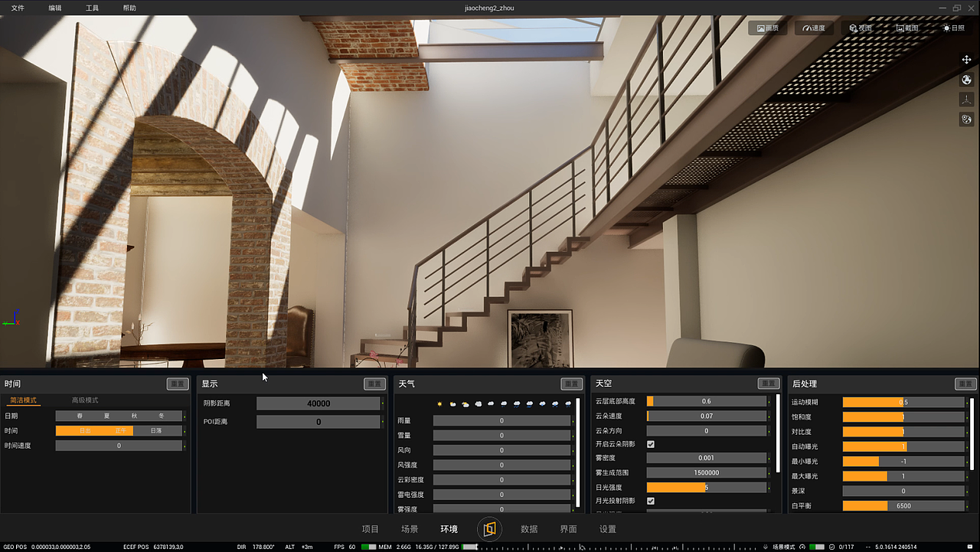Switch to the 界面 tab

(x=568, y=529)
